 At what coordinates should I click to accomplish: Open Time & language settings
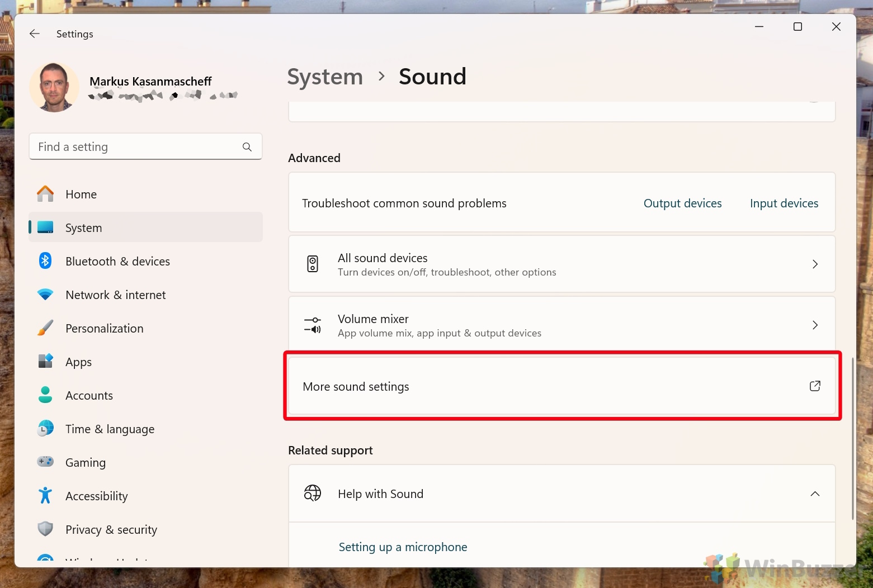coord(110,429)
